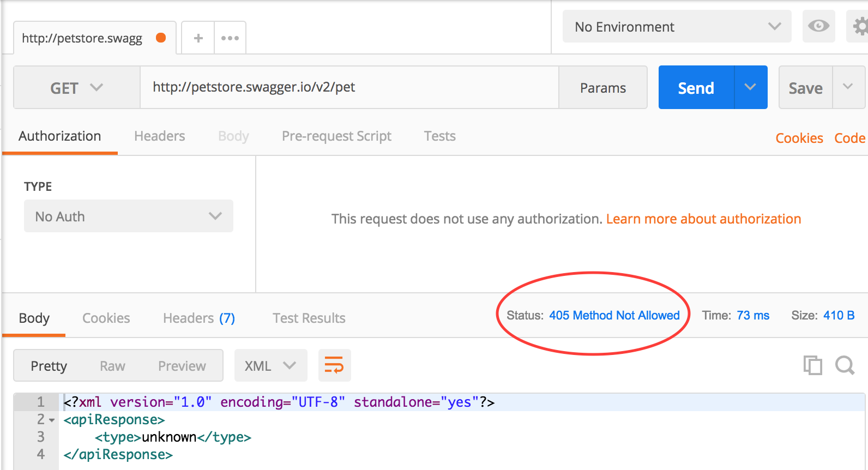Open the No Environment dropdown
The height and width of the screenshot is (470, 868).
[x=677, y=26]
